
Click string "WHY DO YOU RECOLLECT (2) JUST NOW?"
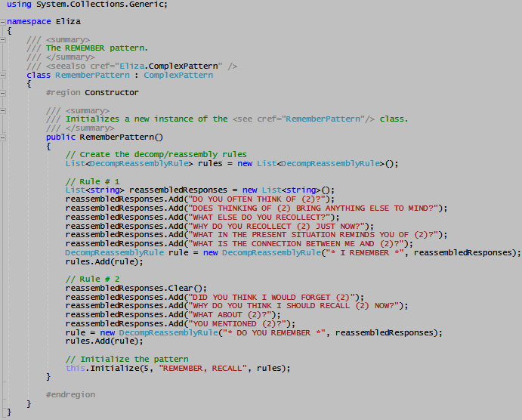pyautogui.click(x=276, y=226)
